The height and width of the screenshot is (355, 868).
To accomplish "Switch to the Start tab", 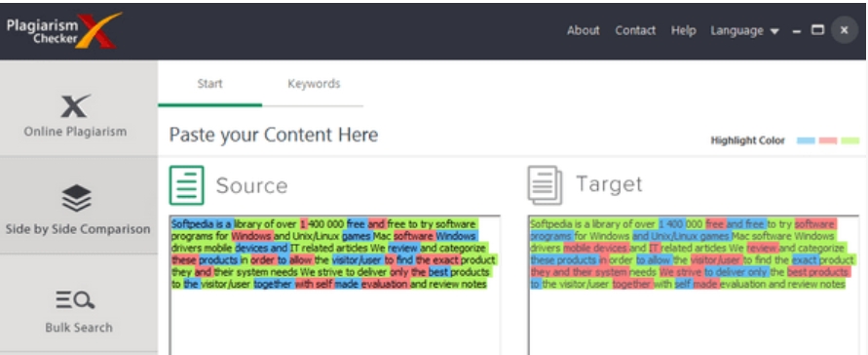I will [x=209, y=84].
